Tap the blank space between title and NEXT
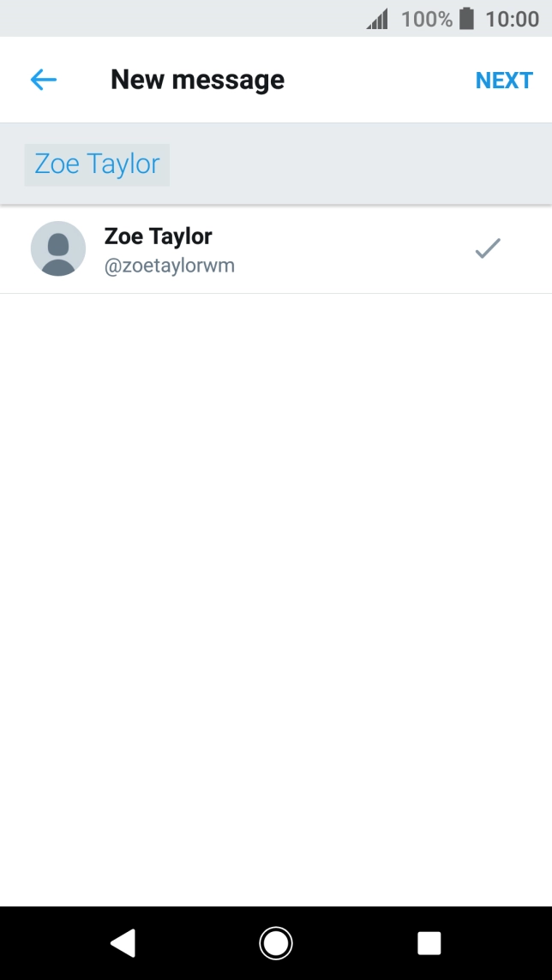Screen dimensions: 552x980 [377, 80]
